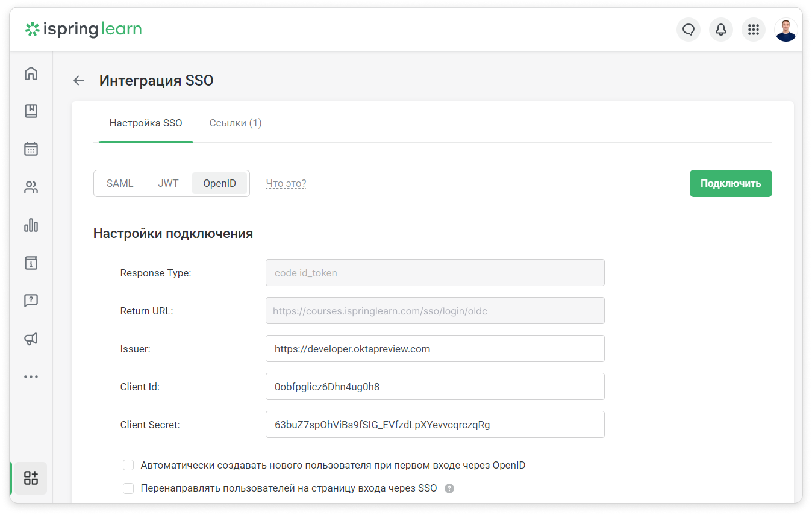Open the courses bookmark icon in sidebar
The height and width of the screenshot is (515, 812).
click(x=31, y=111)
